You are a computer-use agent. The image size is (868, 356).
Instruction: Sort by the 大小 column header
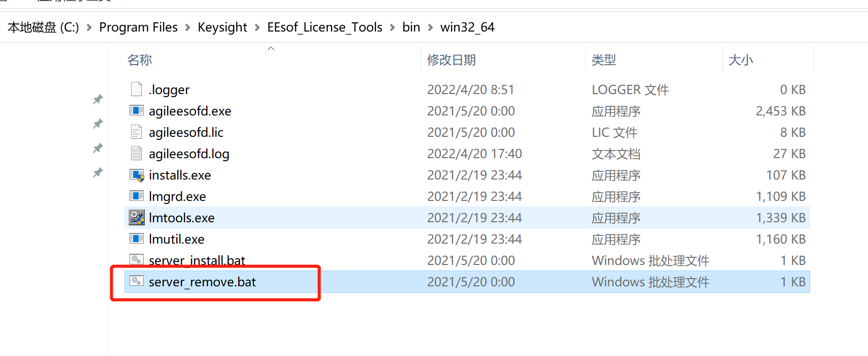741,60
